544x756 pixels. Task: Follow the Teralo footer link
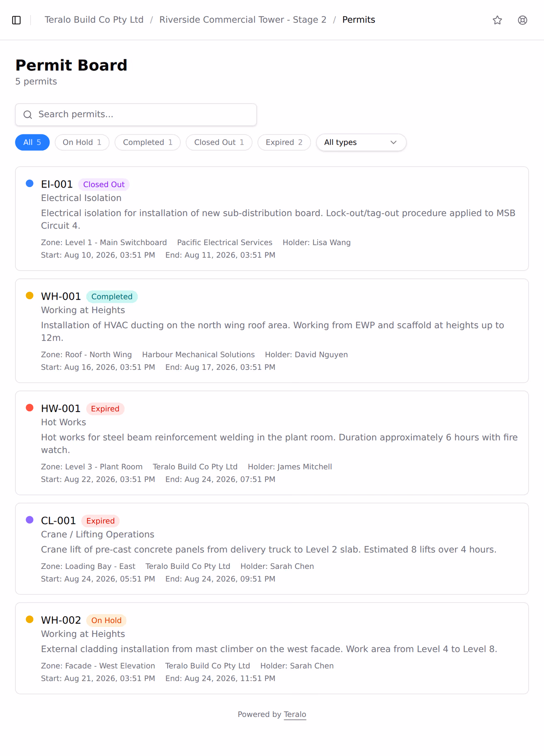click(x=295, y=714)
